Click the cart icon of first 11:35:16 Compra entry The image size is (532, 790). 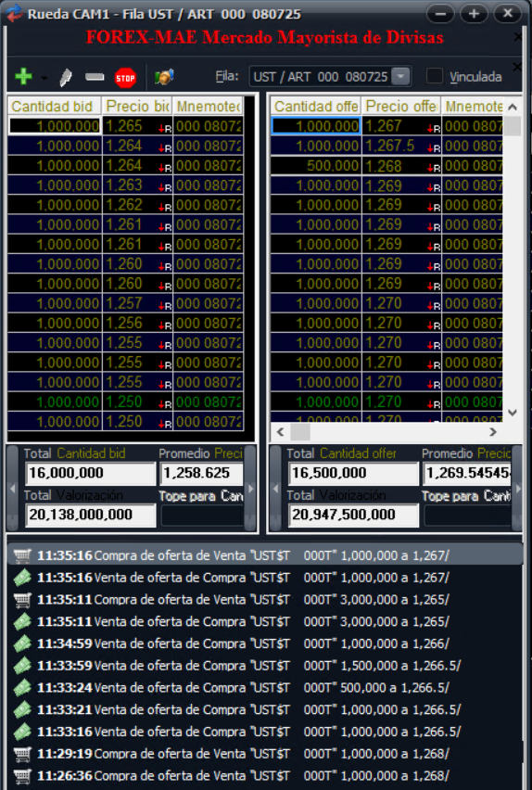click(x=22, y=555)
